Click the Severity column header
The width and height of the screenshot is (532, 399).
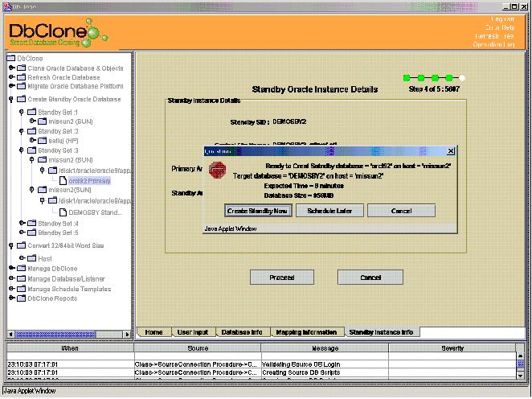(452, 348)
